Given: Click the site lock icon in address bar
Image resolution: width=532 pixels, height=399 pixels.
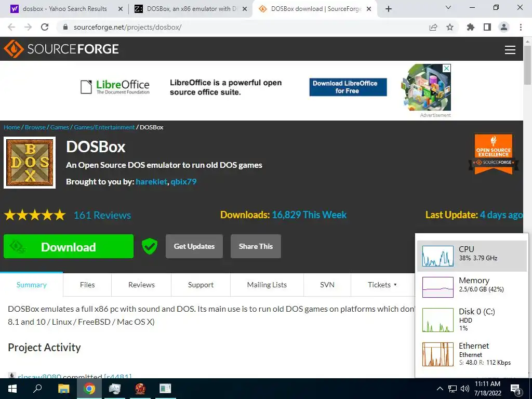Looking at the screenshot, I should coord(65,27).
